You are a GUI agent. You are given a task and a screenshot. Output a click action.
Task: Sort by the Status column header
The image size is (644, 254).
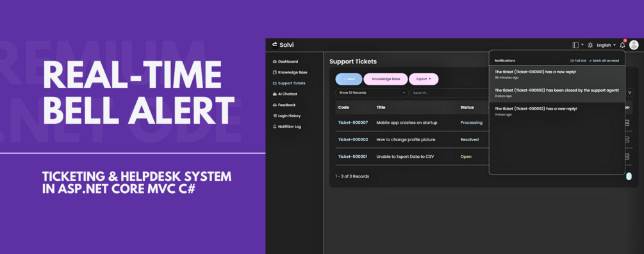pos(467,107)
